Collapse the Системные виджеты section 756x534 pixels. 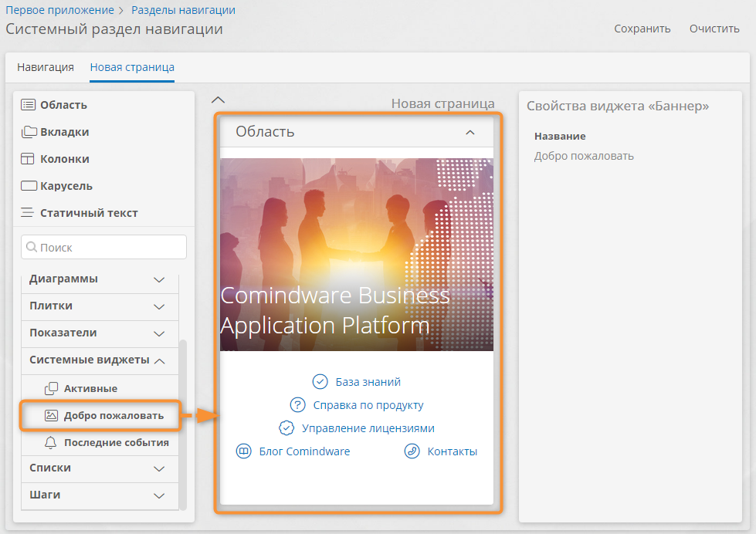point(159,360)
